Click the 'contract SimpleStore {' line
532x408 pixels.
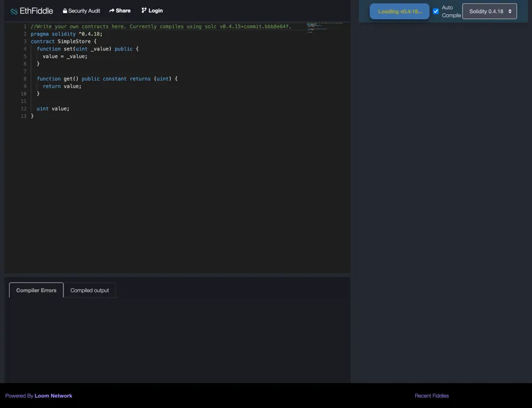(63, 42)
